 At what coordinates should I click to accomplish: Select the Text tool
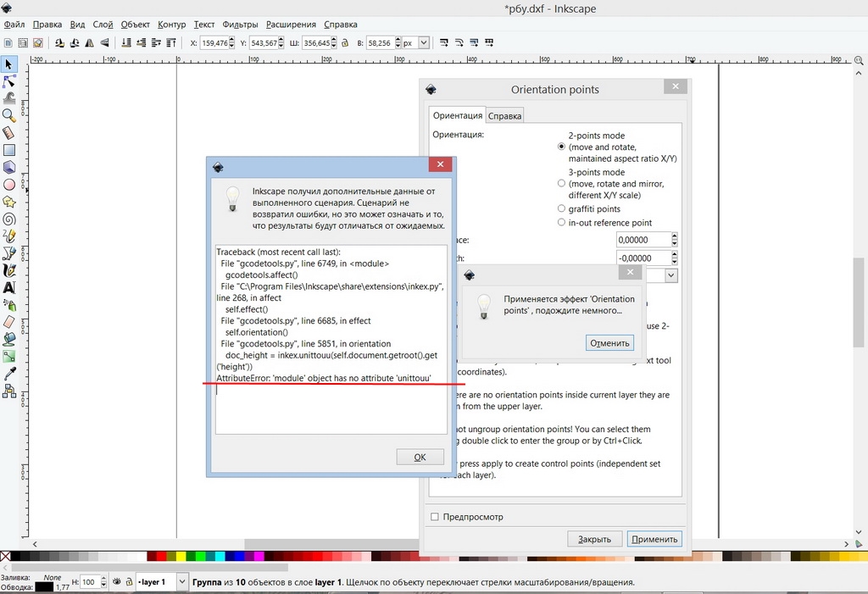click(8, 287)
